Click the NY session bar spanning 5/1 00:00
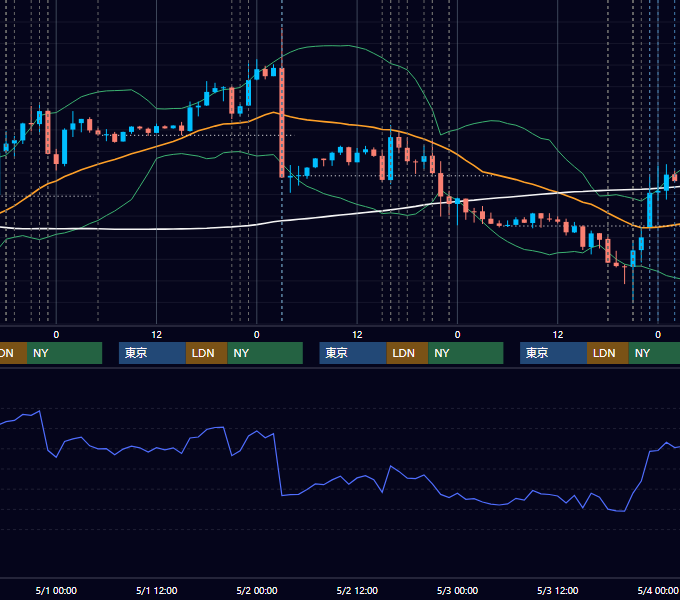Screen dimensions: 680x600 (64, 353)
